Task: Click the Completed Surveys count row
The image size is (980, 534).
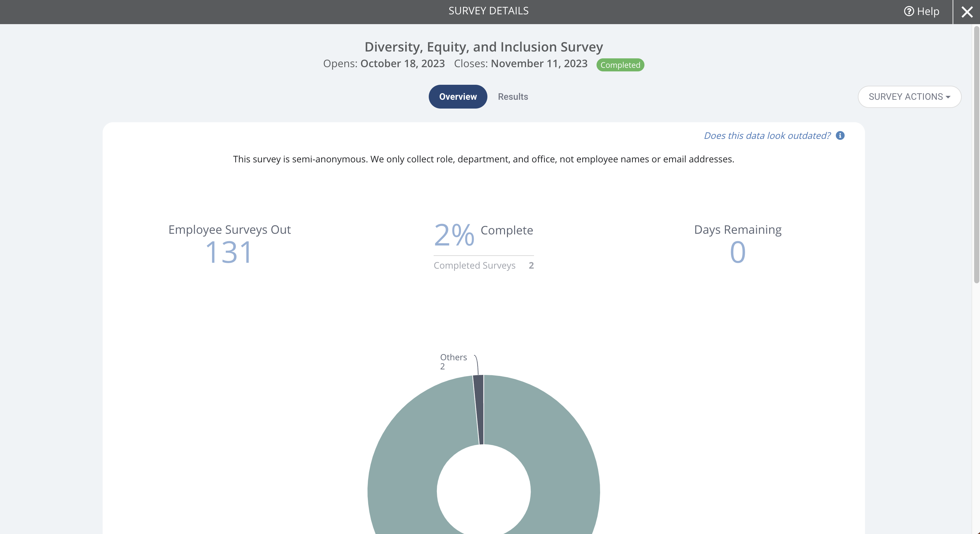Action: [483, 265]
